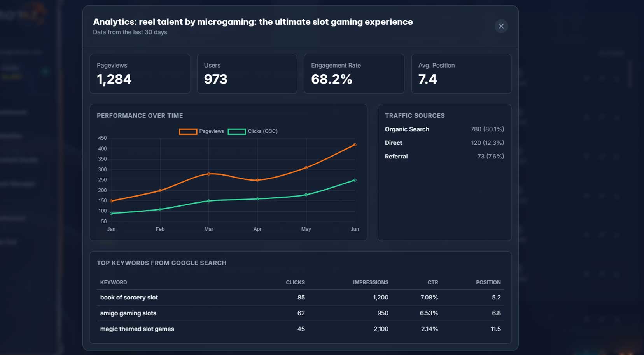Toggle the Pageviews series in the chart legend
644x355 pixels.
(x=203, y=131)
